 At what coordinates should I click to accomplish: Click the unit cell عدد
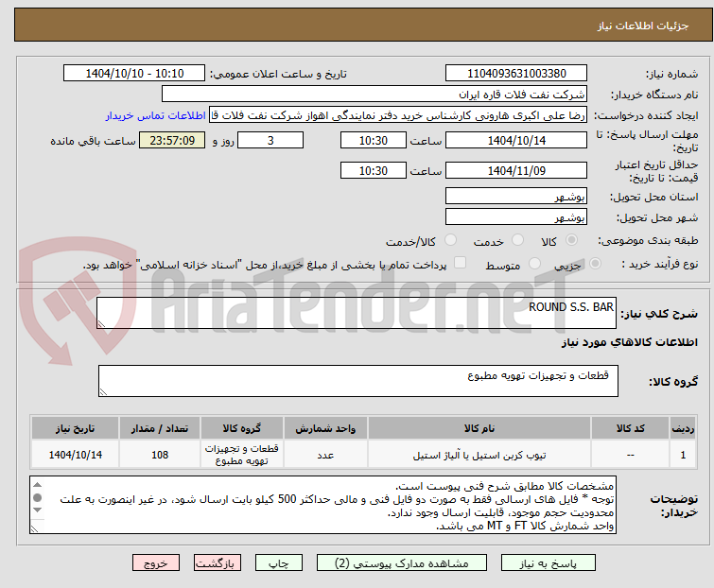pyautogui.click(x=325, y=455)
